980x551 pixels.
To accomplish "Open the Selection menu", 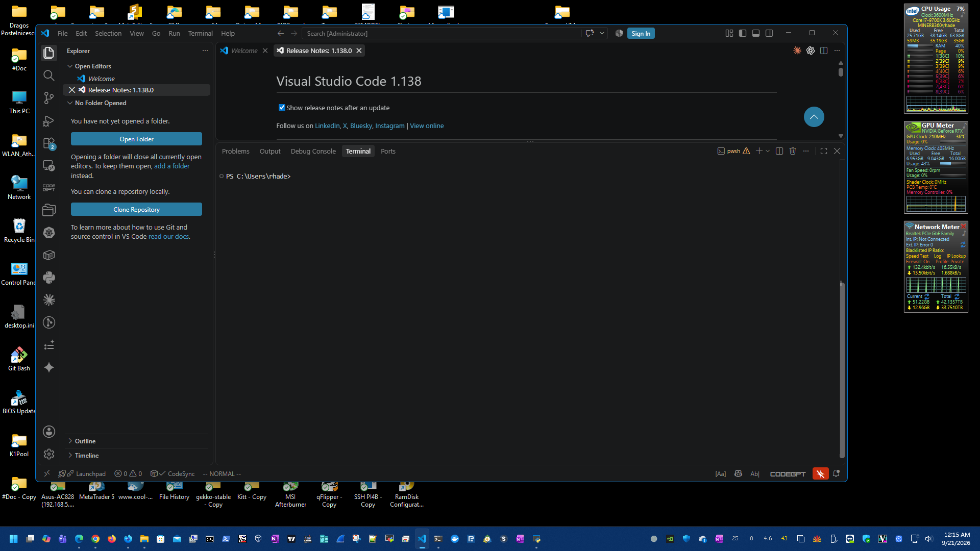I will coord(108,33).
